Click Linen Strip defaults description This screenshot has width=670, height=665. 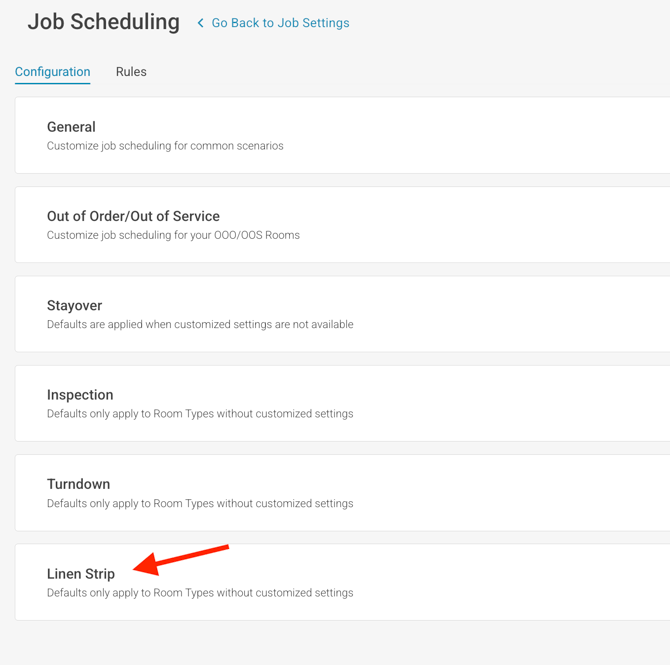pos(200,593)
